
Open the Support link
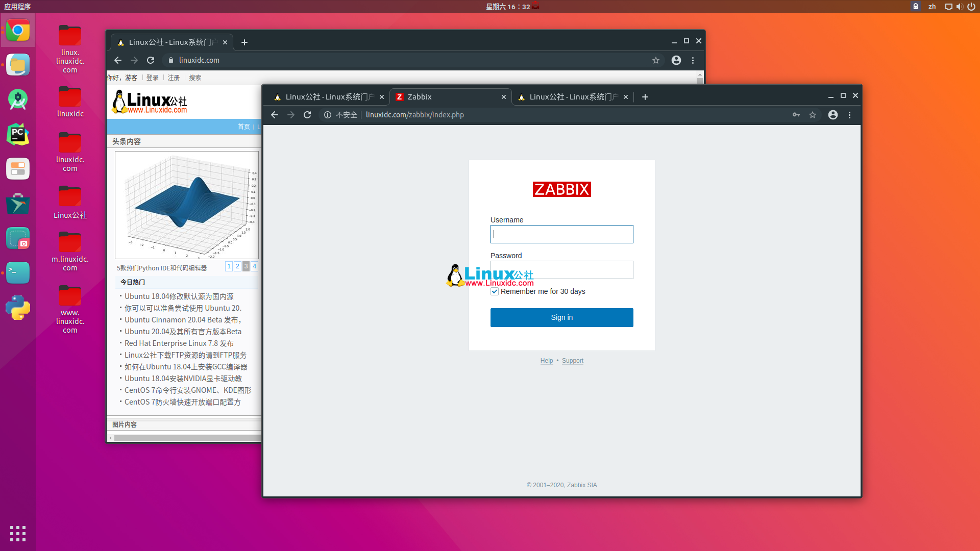tap(573, 361)
